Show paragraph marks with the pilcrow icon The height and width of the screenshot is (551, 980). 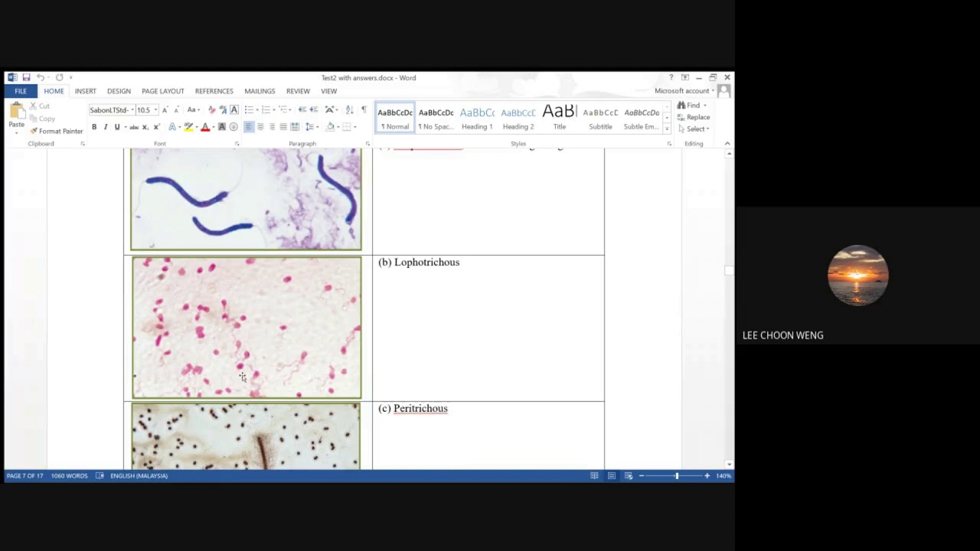[364, 110]
